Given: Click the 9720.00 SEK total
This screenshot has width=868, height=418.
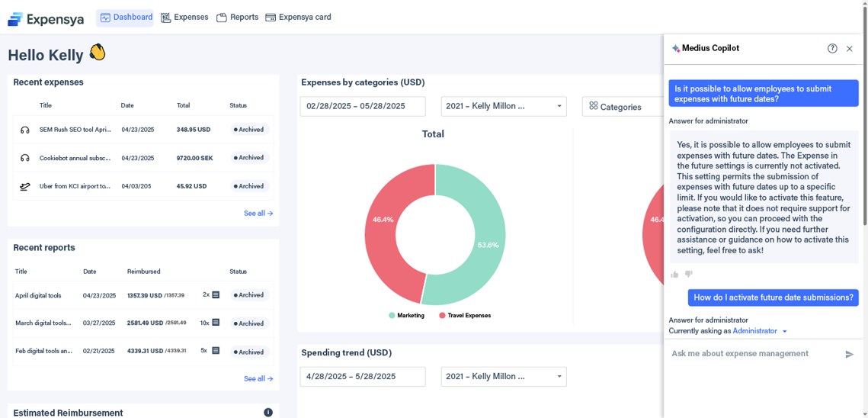Looking at the screenshot, I should click(195, 158).
